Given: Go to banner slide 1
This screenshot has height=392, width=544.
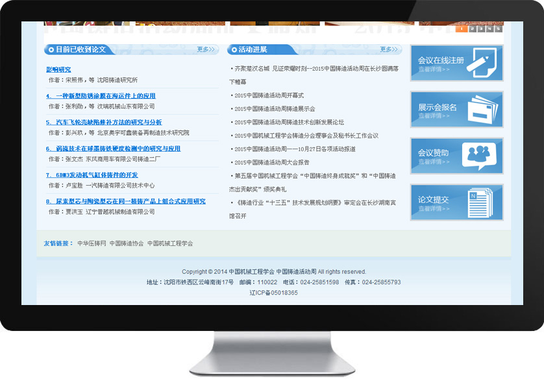Looking at the screenshot, I should (x=462, y=29).
